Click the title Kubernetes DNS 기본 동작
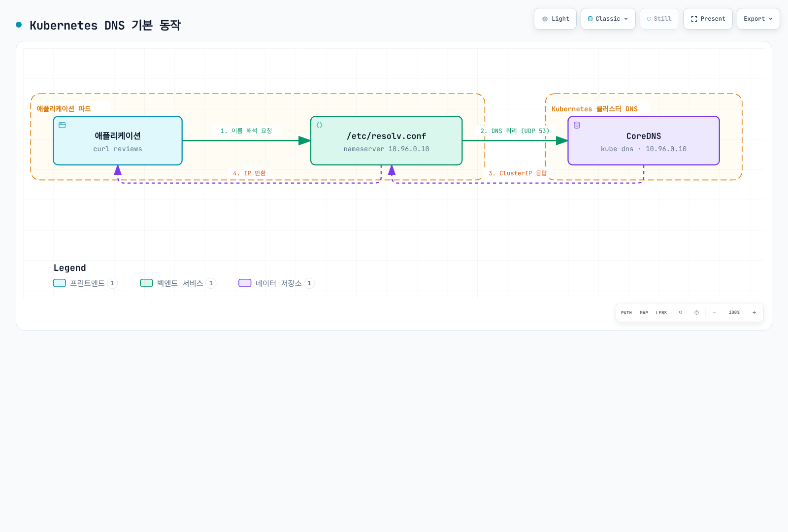Image resolution: width=788 pixels, height=532 pixels. pos(105,25)
